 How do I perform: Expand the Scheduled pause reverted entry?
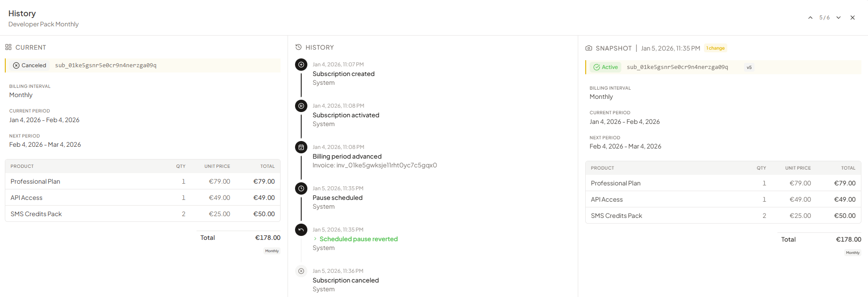pos(315,239)
